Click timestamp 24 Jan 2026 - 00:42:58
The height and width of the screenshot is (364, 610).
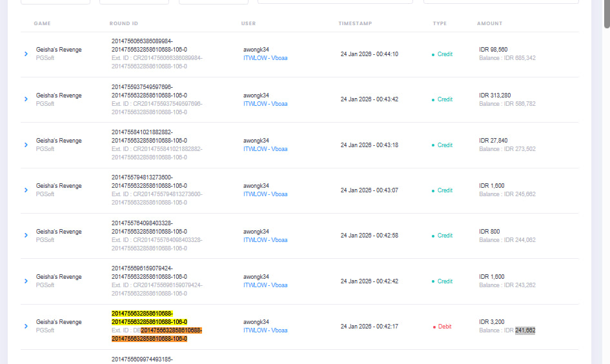369,236
